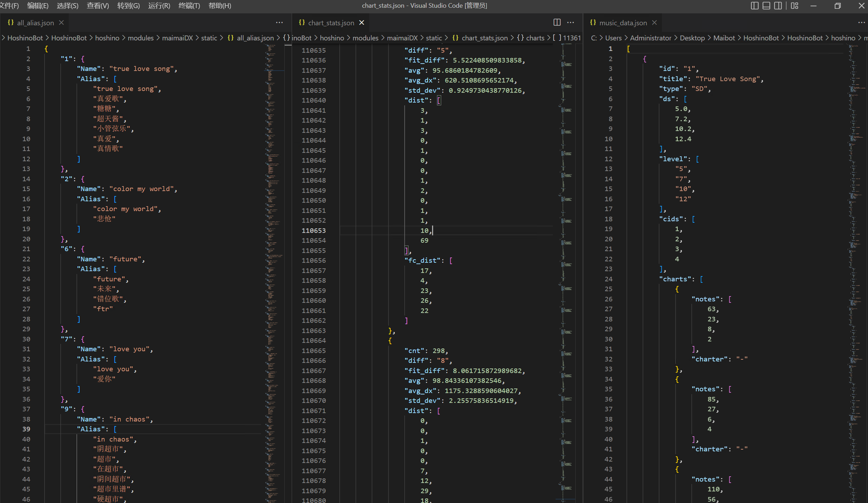
Task: Open more actions for music_data.json editor group
Action: pos(861,22)
